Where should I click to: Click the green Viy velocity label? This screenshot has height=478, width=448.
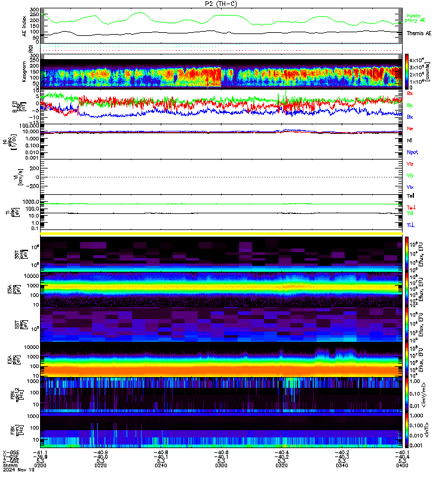click(x=410, y=176)
